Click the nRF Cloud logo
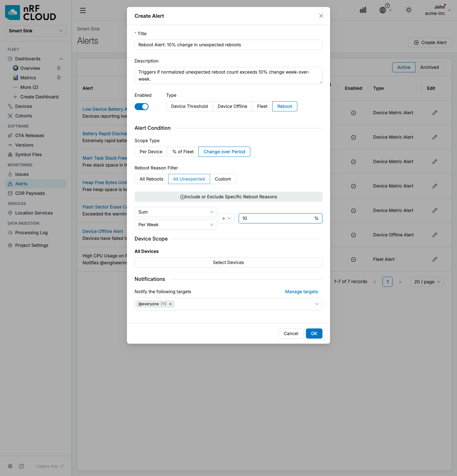Screen dimensions: 457x476 click(x=31, y=13)
